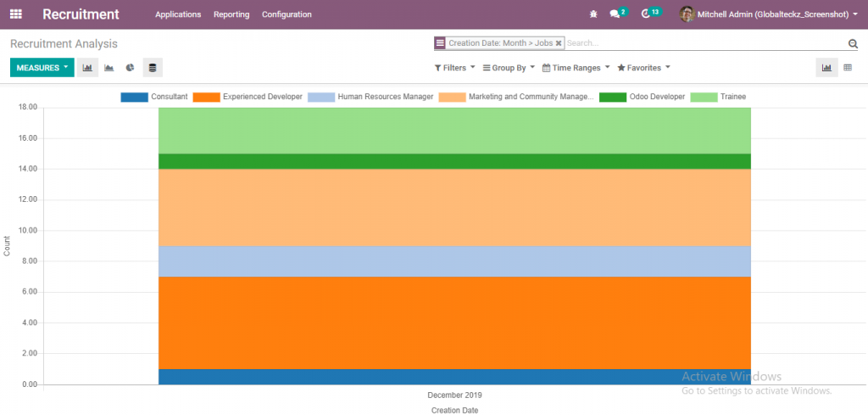Click the debug bug icon
Screen dimensions: 868x415
pyautogui.click(x=593, y=14)
